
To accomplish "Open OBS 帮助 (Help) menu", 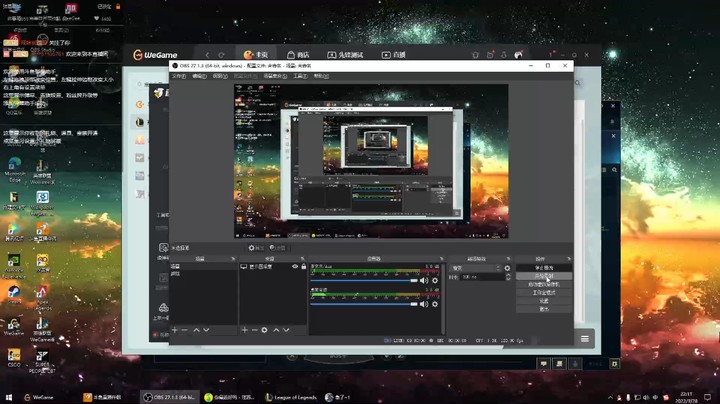I will coord(321,76).
